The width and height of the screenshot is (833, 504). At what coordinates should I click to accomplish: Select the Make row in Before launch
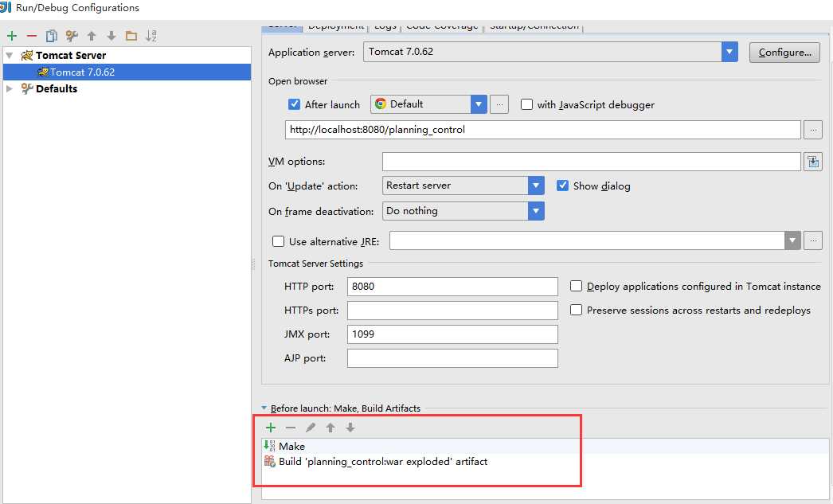click(x=545, y=446)
